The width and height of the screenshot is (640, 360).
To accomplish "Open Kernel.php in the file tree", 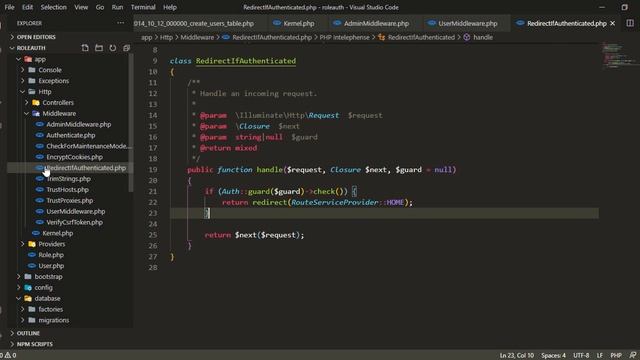I will (x=58, y=233).
